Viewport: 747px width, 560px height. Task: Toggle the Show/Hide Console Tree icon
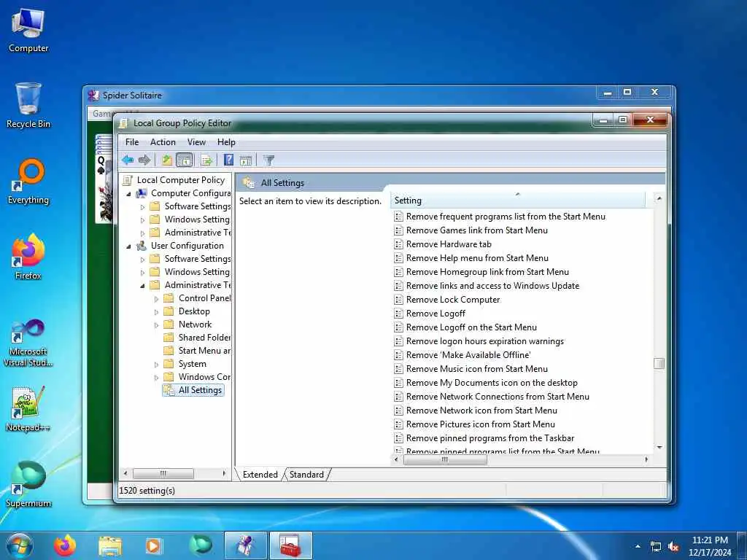185,160
